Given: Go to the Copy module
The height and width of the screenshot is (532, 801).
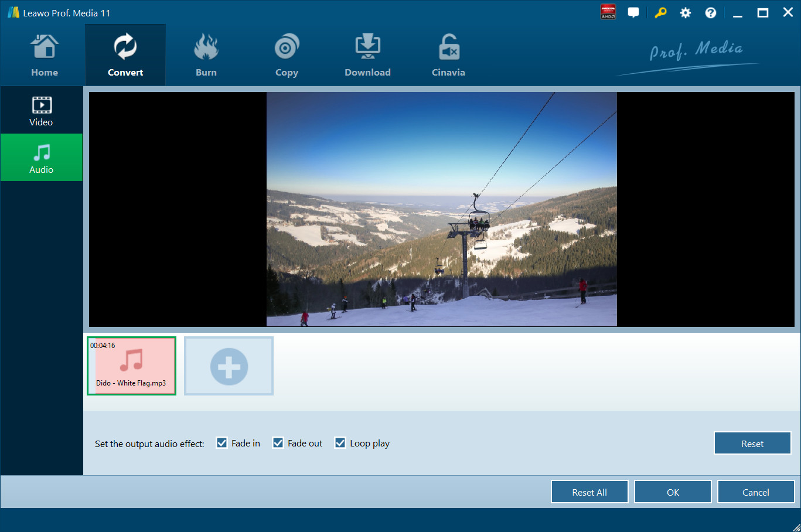Looking at the screenshot, I should 287,56.
